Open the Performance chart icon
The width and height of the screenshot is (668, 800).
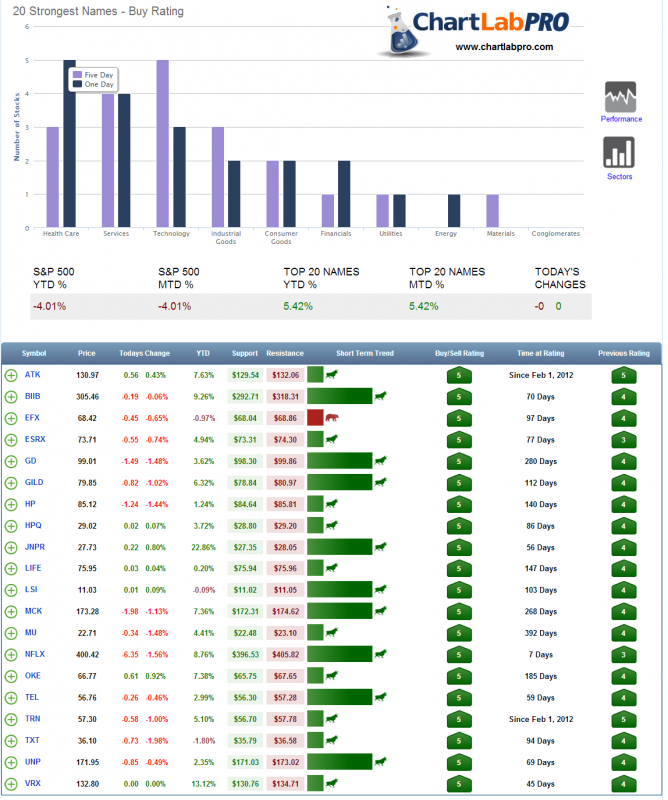[x=621, y=98]
